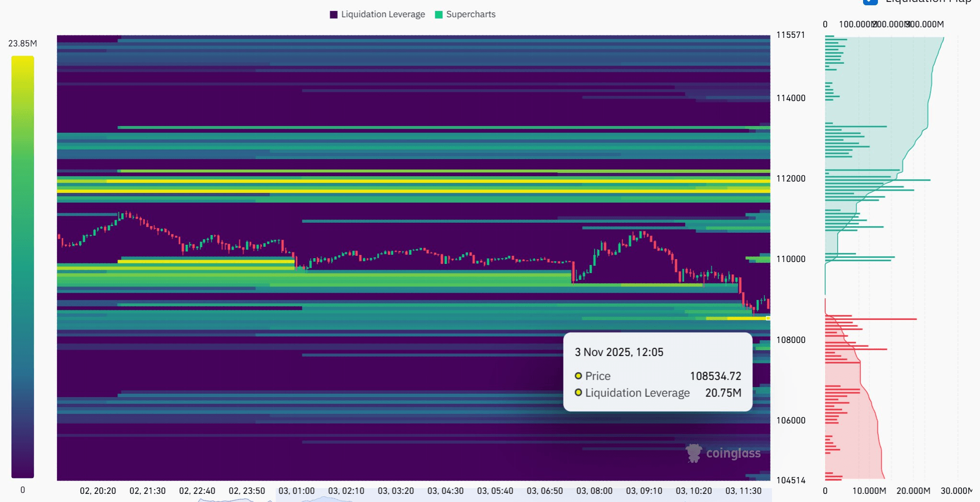
Task: Click the candlestick peak before 02, 21:30
Action: pyautogui.click(x=127, y=213)
